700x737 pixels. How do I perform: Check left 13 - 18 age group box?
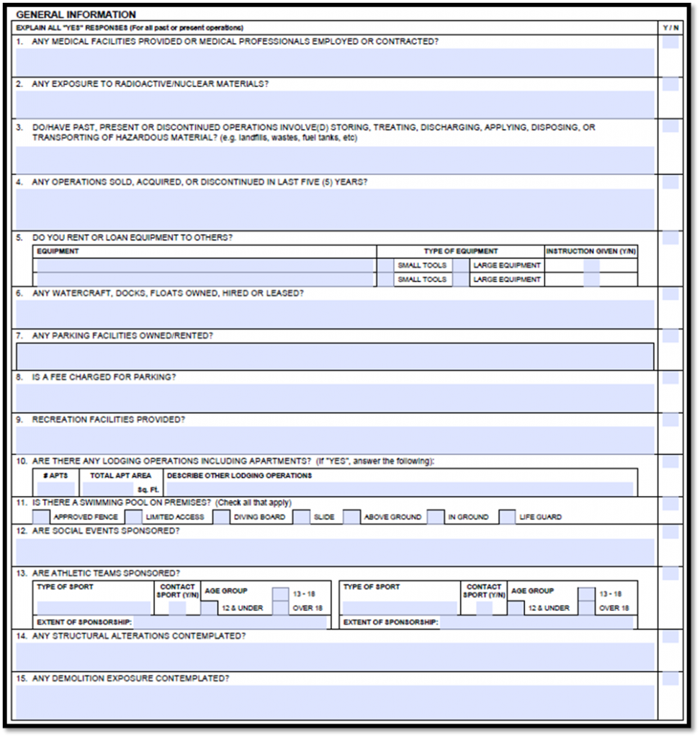point(280,594)
